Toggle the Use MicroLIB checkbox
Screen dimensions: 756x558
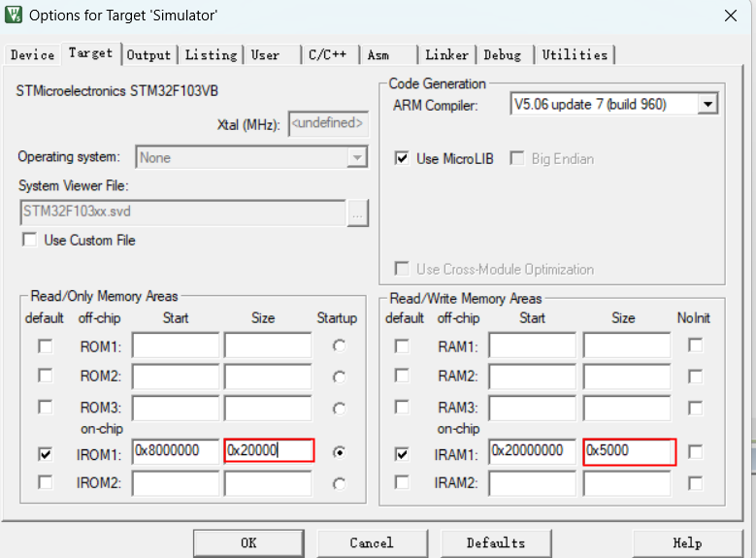point(402,158)
